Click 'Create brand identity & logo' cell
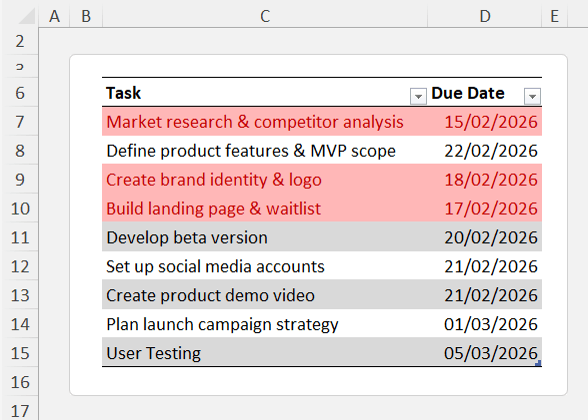The width and height of the screenshot is (588, 420). (265, 179)
